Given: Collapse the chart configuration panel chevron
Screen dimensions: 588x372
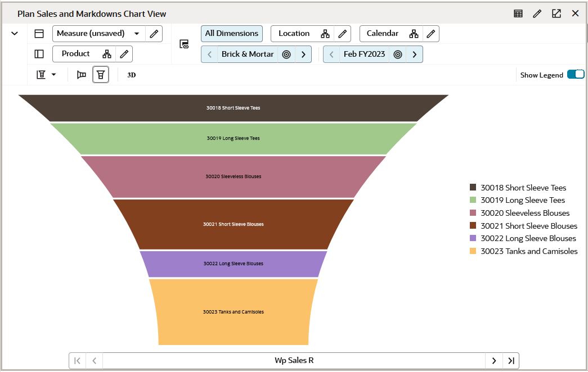Looking at the screenshot, I should pos(14,33).
